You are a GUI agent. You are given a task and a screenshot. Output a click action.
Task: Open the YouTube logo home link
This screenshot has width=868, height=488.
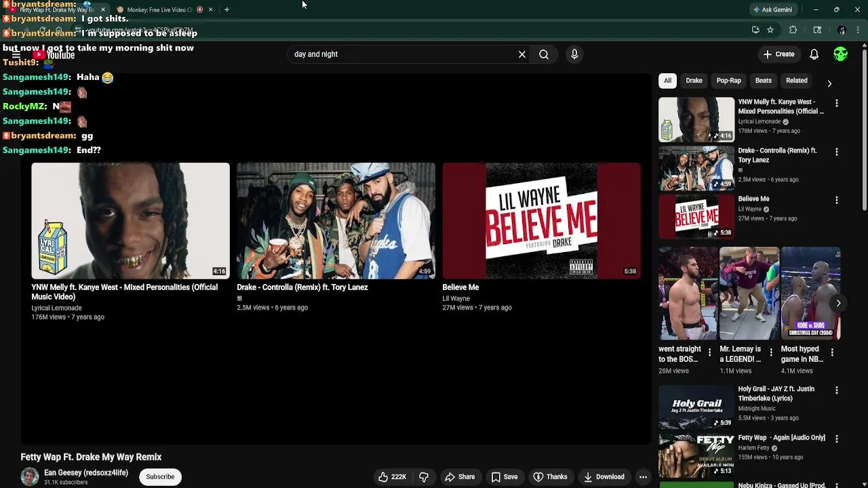pyautogui.click(x=54, y=55)
